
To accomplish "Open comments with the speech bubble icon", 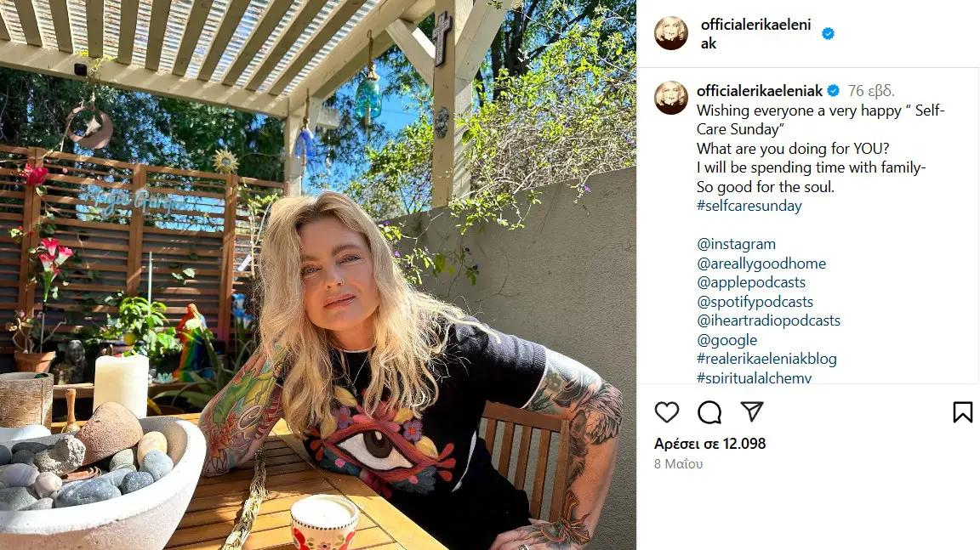I will 709,412.
